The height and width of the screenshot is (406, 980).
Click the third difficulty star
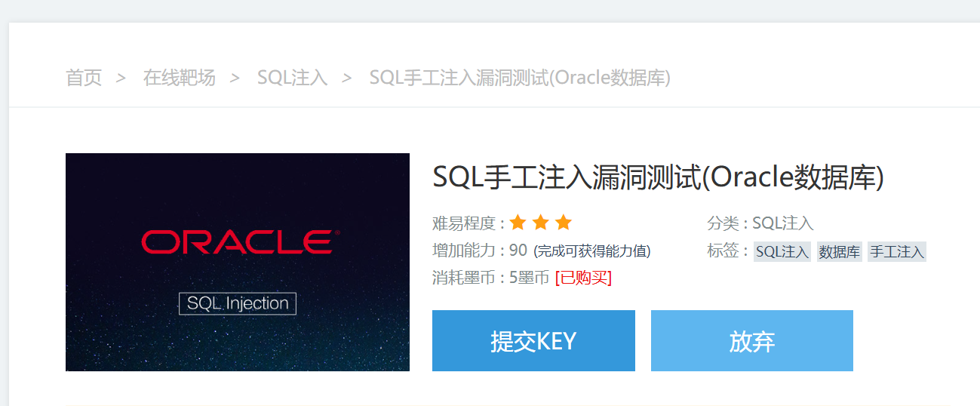(564, 223)
